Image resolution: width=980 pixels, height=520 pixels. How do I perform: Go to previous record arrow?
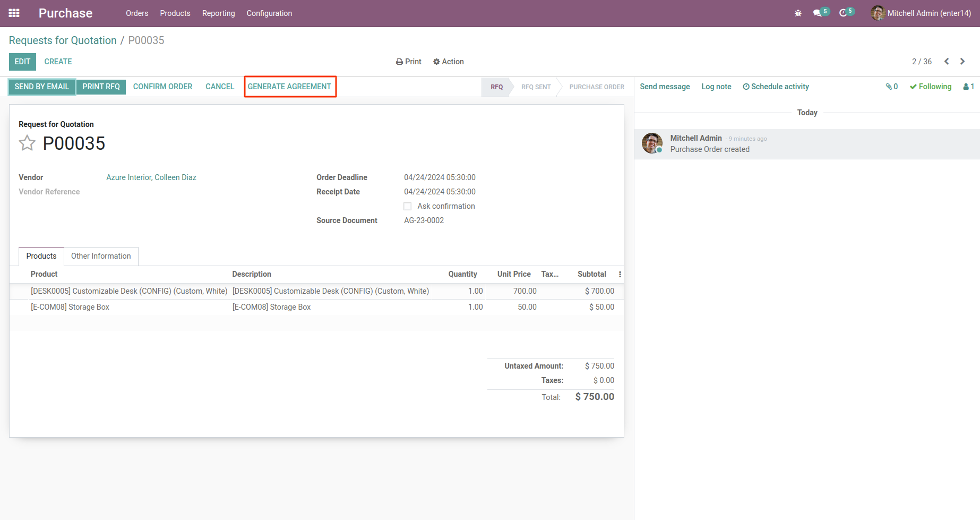947,62
